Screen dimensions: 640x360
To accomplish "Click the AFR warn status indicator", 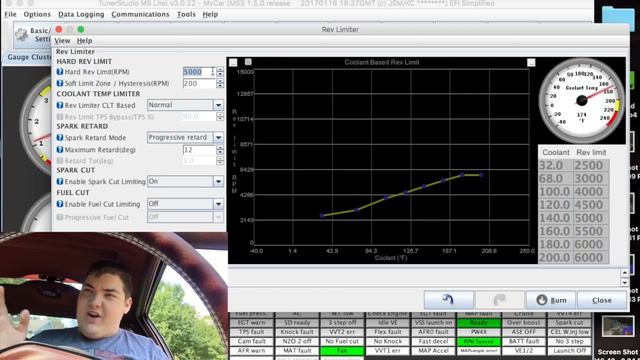I will (251, 351).
